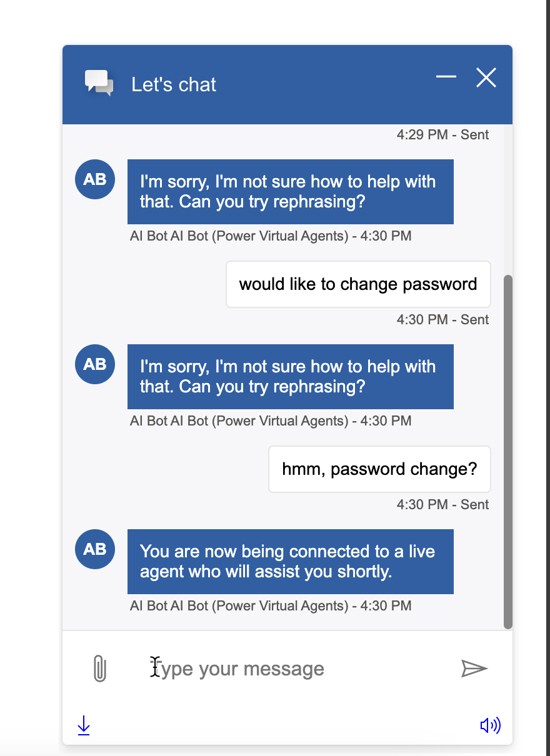Click the AB avatar beside the second apology reply
Screen dimensions: 550x756
click(x=95, y=364)
